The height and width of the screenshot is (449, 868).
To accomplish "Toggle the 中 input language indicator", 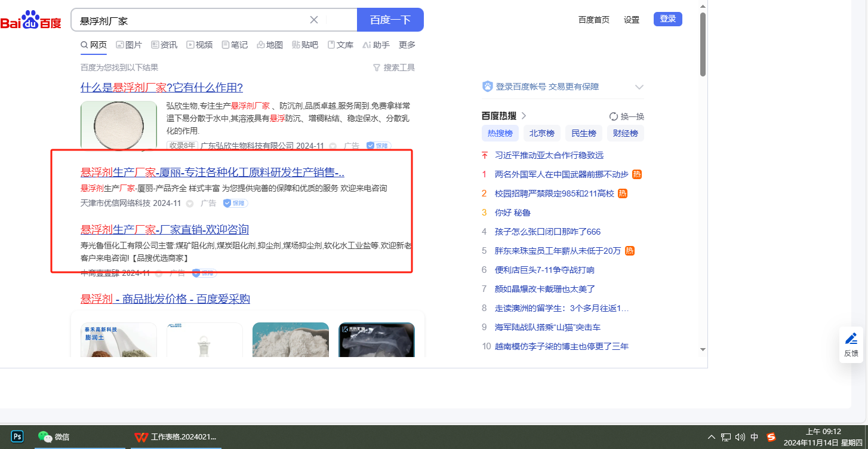I will click(x=755, y=437).
